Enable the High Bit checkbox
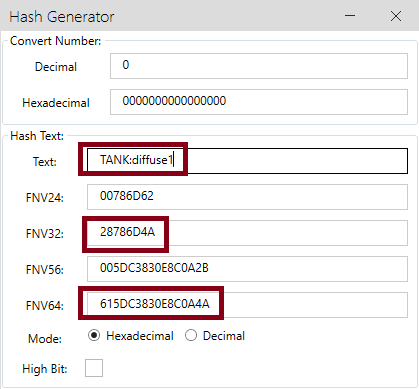This screenshot has height=389, width=419. pyautogui.click(x=94, y=368)
